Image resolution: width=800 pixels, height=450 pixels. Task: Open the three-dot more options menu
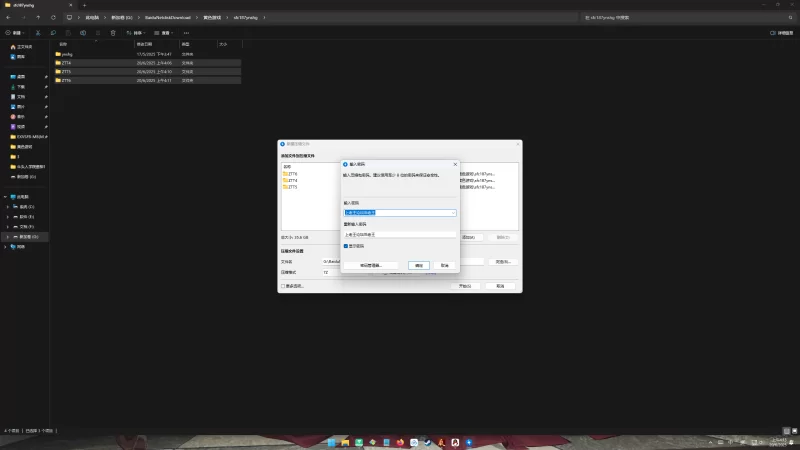point(186,33)
